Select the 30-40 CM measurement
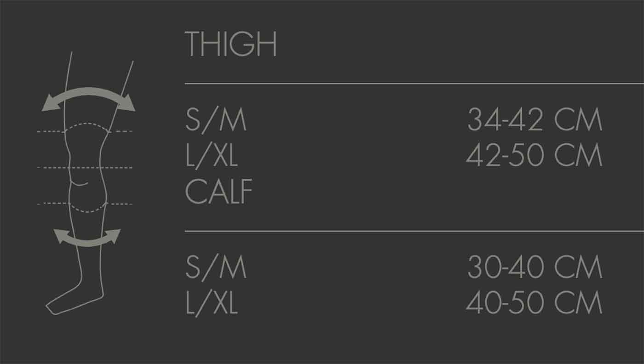 click(535, 268)
